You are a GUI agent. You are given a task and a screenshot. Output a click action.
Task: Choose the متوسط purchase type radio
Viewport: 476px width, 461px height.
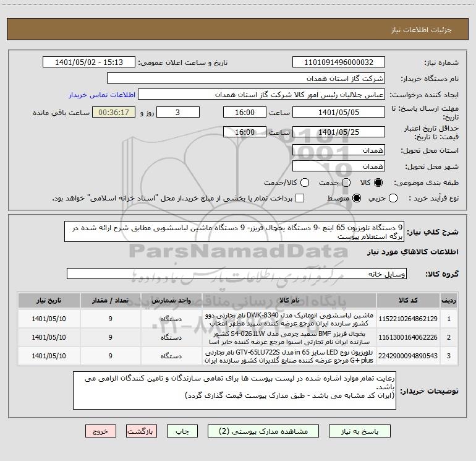click(357, 198)
